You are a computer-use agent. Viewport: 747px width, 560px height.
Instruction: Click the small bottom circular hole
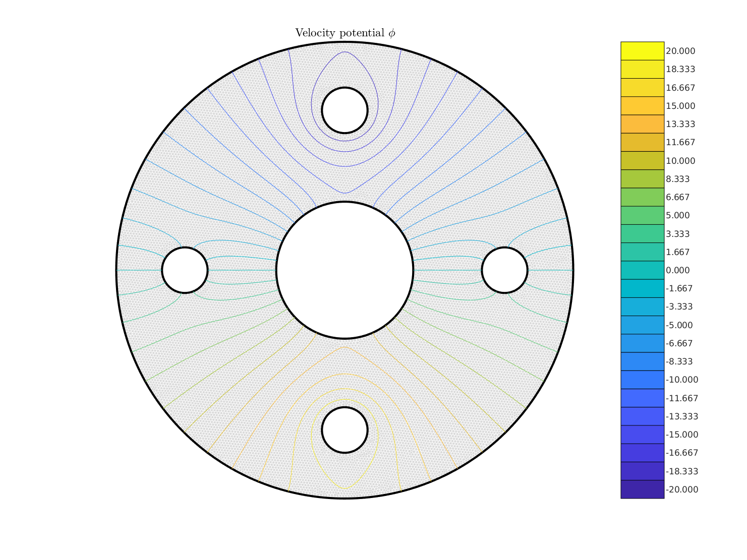pyautogui.click(x=345, y=430)
